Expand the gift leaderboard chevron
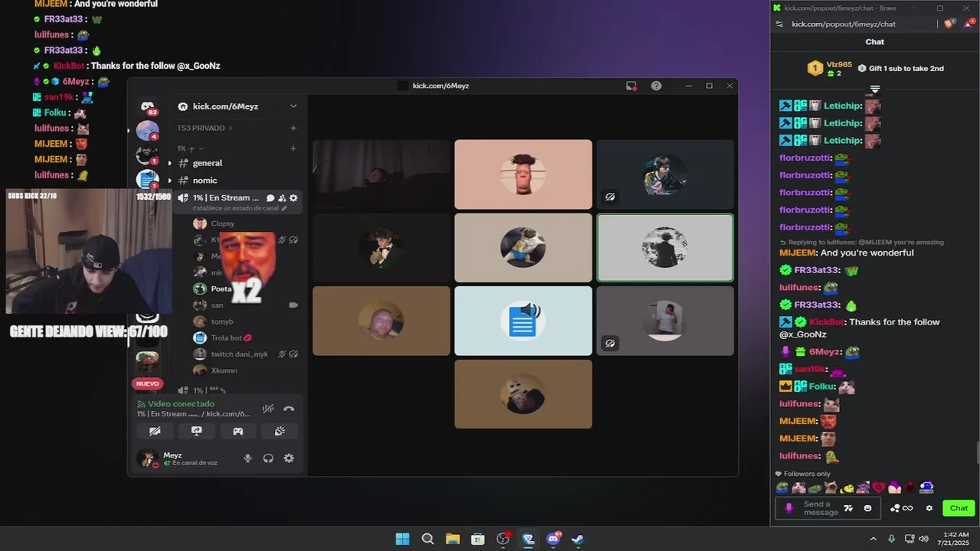The width and height of the screenshot is (980, 551). pyautogui.click(x=875, y=90)
